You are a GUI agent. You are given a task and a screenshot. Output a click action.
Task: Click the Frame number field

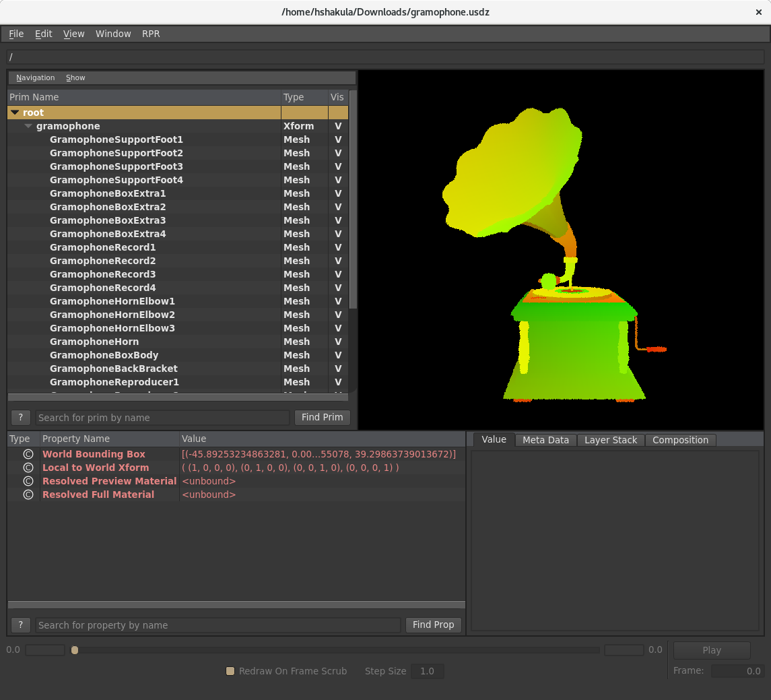click(x=737, y=671)
